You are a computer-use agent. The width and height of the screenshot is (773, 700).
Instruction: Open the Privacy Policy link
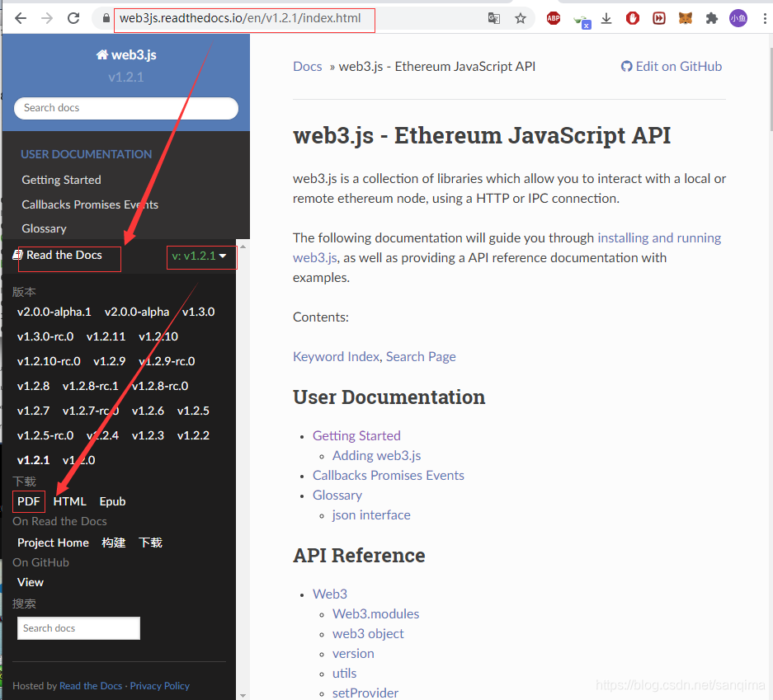click(x=160, y=686)
